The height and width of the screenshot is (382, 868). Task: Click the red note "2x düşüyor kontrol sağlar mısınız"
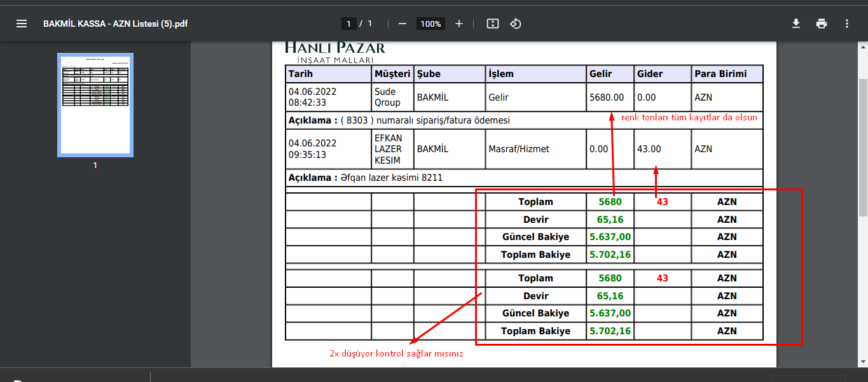pos(396,354)
